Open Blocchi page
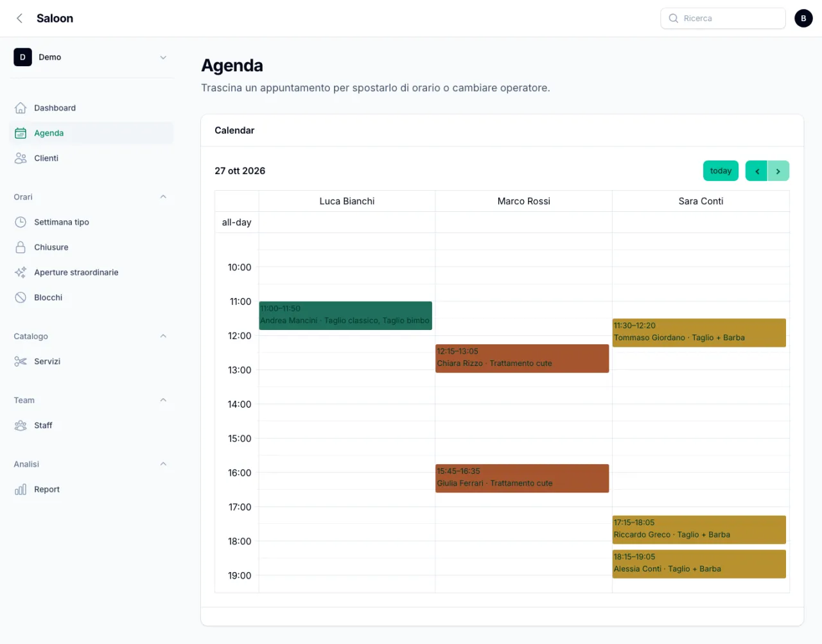822x644 pixels. pyautogui.click(x=92, y=297)
